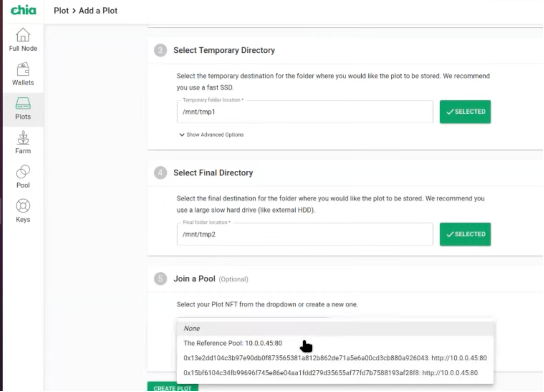Click Selected button for final directory
Image resolution: width=544 pixels, height=392 pixels.
pos(465,234)
